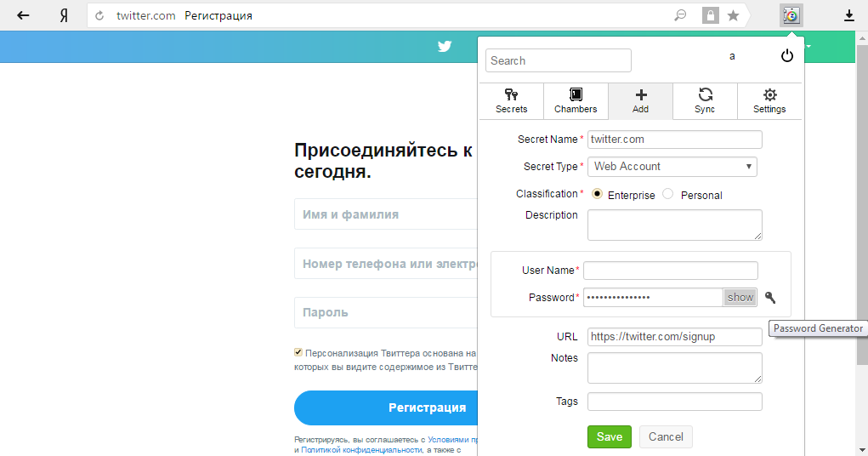The height and width of the screenshot is (456, 868).
Task: Click the blue Регистрация button
Action: [386, 408]
